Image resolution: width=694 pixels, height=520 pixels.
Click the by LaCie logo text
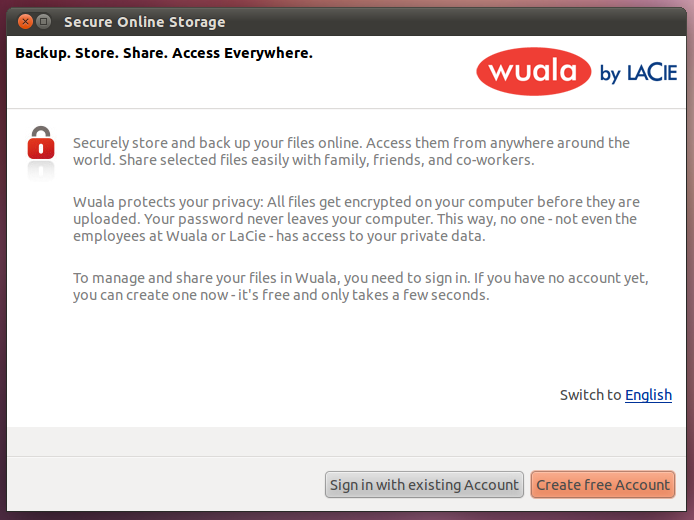coord(638,73)
